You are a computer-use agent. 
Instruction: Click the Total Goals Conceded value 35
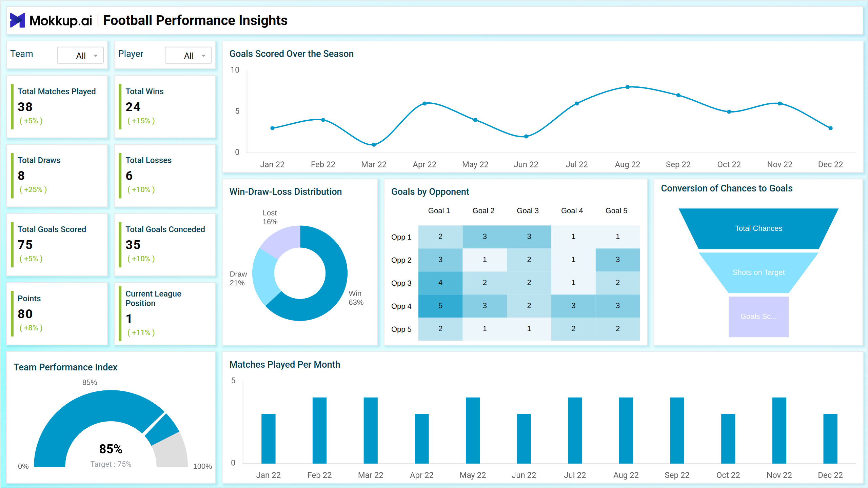pyautogui.click(x=133, y=245)
